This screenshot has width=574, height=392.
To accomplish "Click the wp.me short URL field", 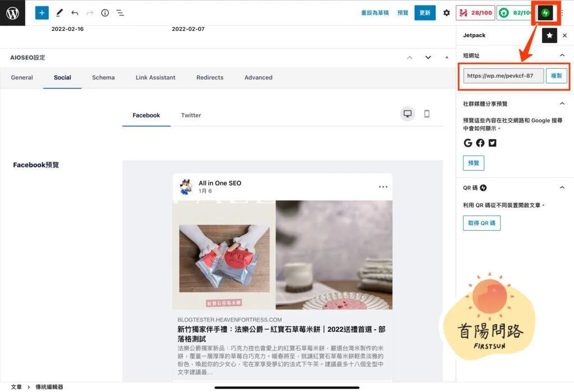I will tap(503, 76).
